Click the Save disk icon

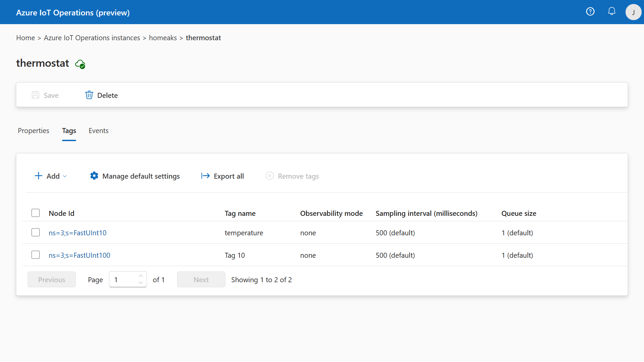pos(36,95)
